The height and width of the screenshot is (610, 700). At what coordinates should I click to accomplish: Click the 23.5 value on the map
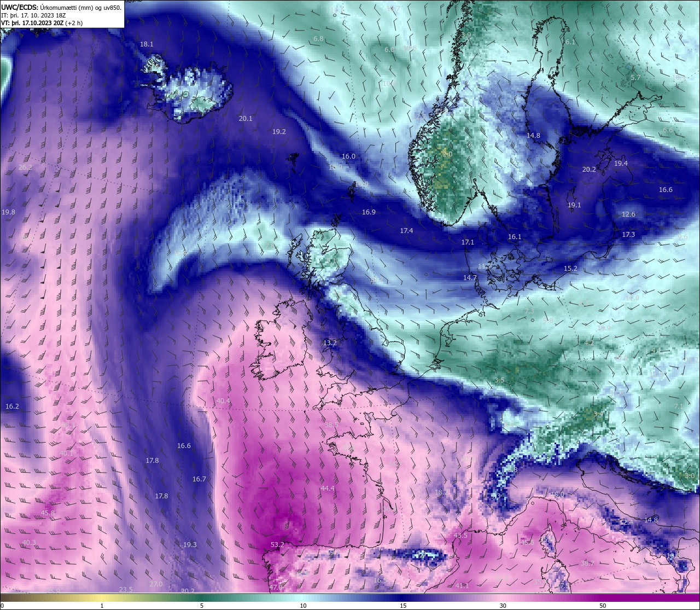point(126,589)
